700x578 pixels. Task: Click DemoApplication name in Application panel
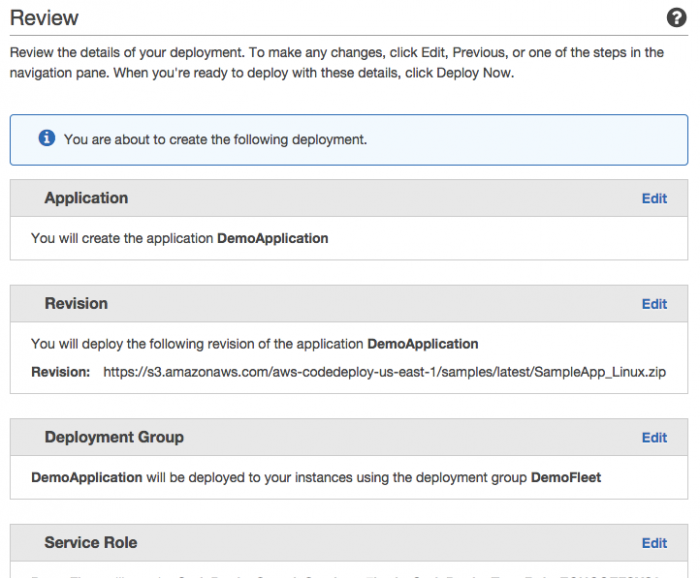pyautogui.click(x=272, y=238)
